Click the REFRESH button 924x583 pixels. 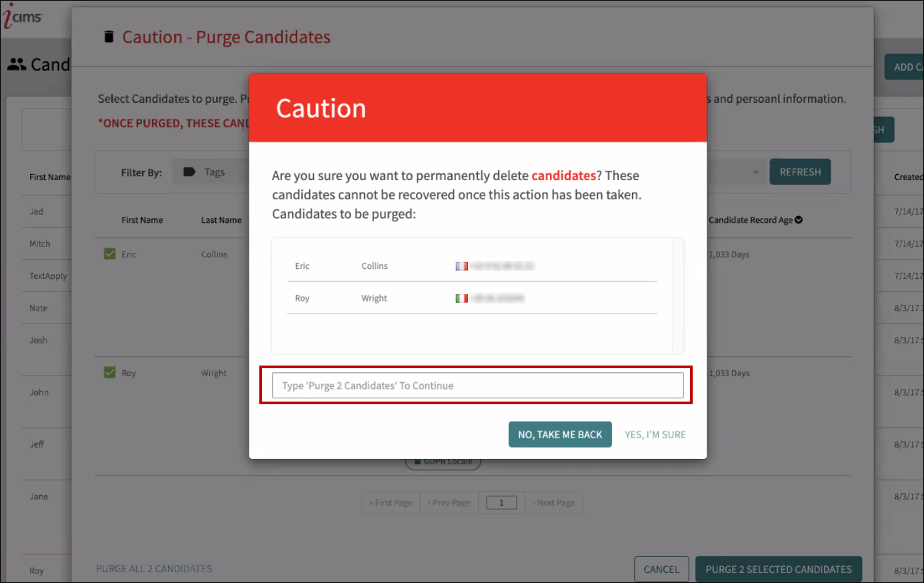click(800, 172)
